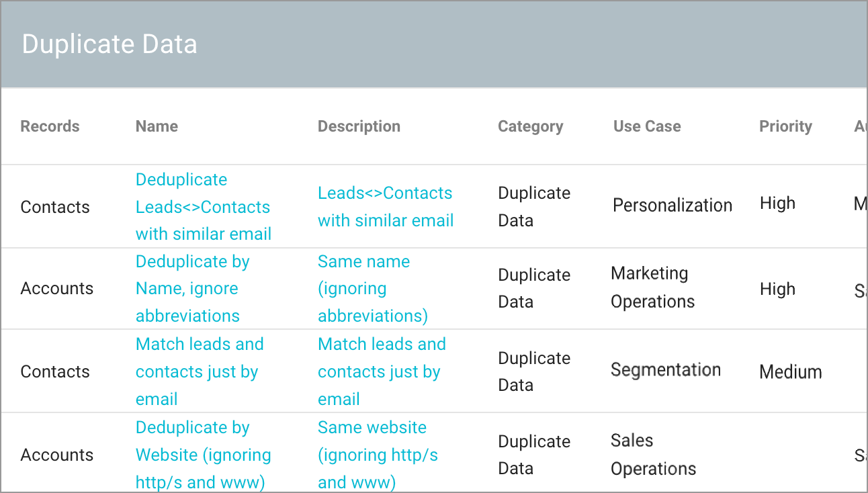The image size is (868, 493).
Task: Click the Duplicate Data title header
Action: tap(110, 44)
